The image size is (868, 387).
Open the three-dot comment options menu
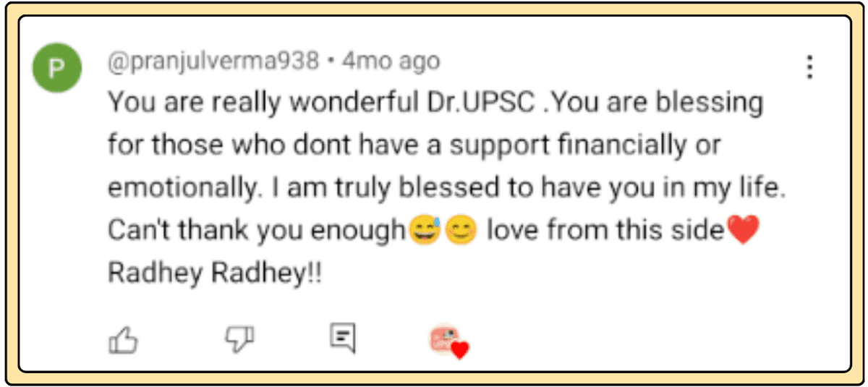tap(810, 67)
